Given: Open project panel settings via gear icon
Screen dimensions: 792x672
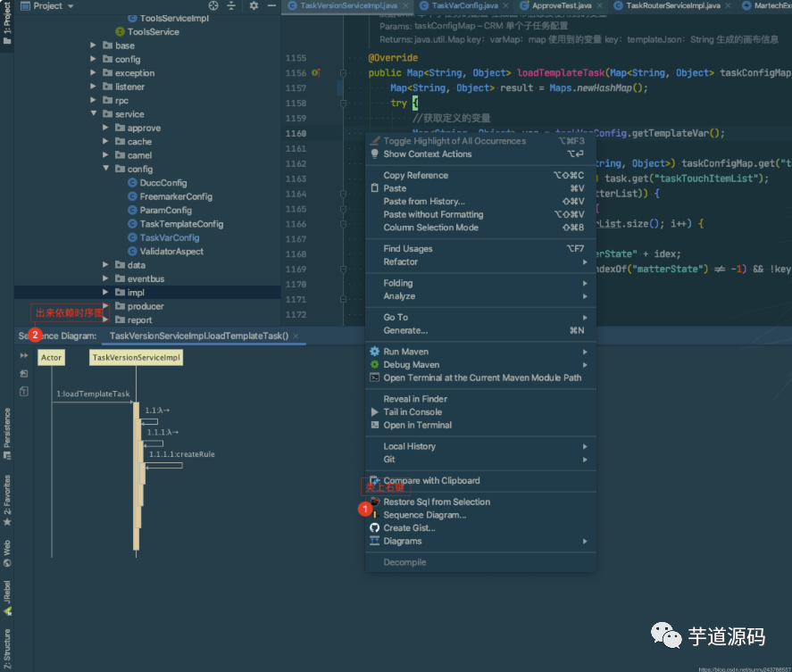Looking at the screenshot, I should [253, 6].
